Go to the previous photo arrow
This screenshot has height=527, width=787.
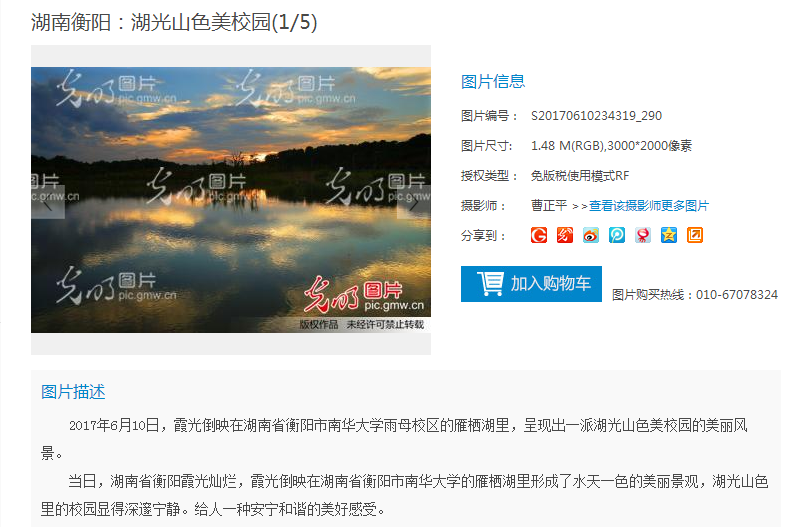tap(48, 204)
